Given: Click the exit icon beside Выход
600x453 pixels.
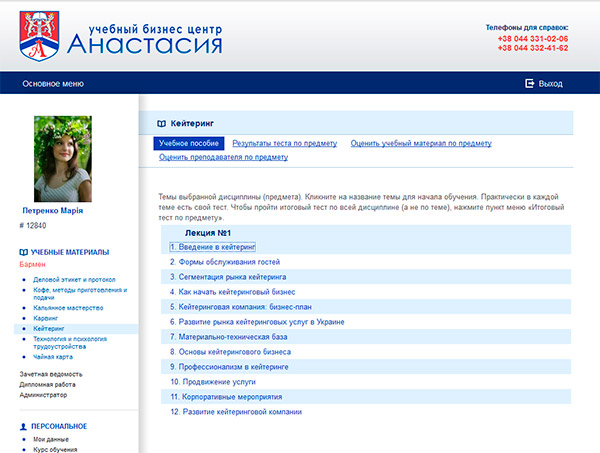Looking at the screenshot, I should coord(529,84).
